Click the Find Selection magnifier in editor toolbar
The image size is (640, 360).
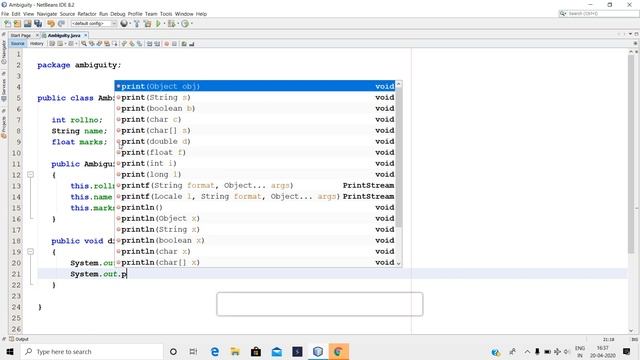point(84,44)
